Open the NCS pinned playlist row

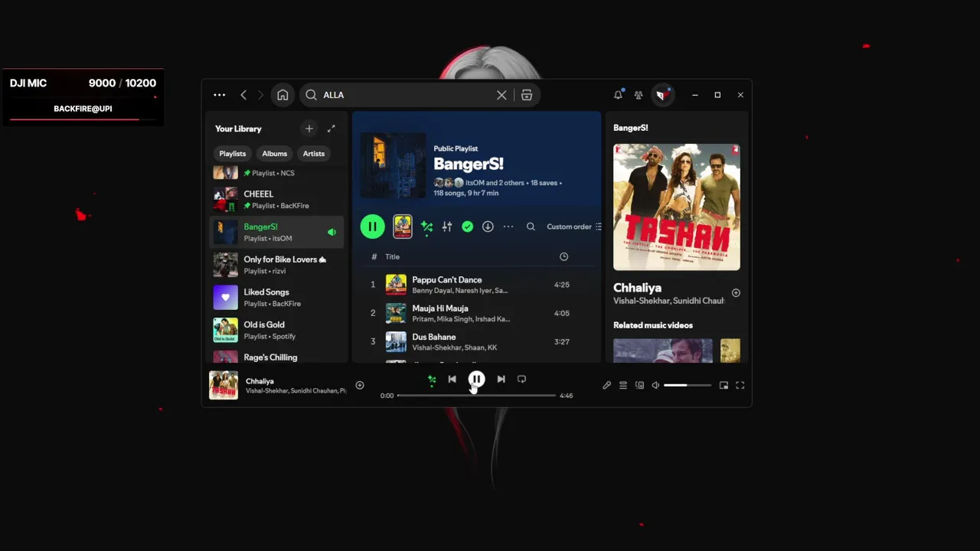[x=276, y=173]
